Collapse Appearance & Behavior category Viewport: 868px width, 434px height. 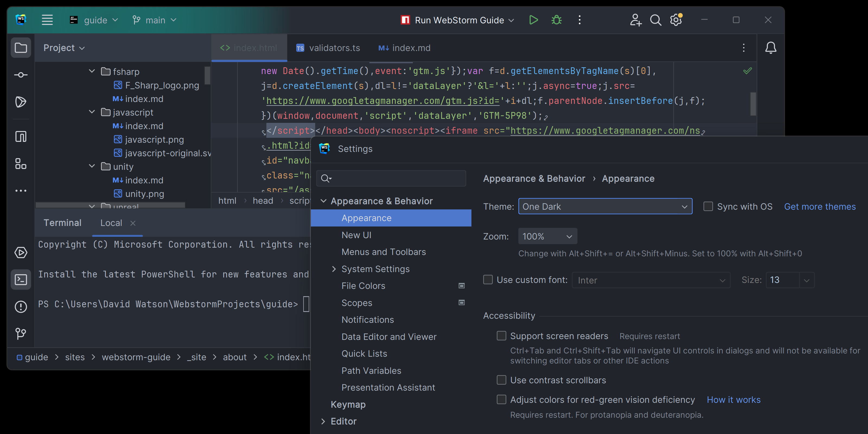323,201
